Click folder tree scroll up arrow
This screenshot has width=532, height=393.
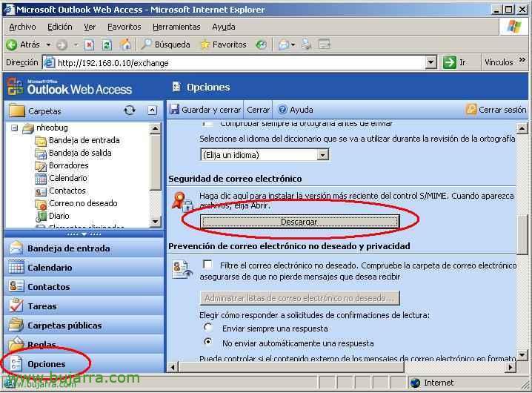point(155,128)
